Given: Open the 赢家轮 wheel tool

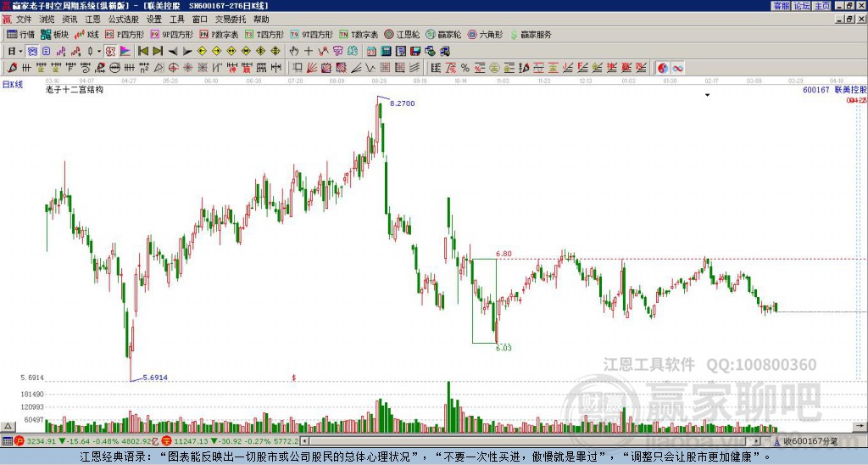Looking at the screenshot, I should (x=443, y=34).
